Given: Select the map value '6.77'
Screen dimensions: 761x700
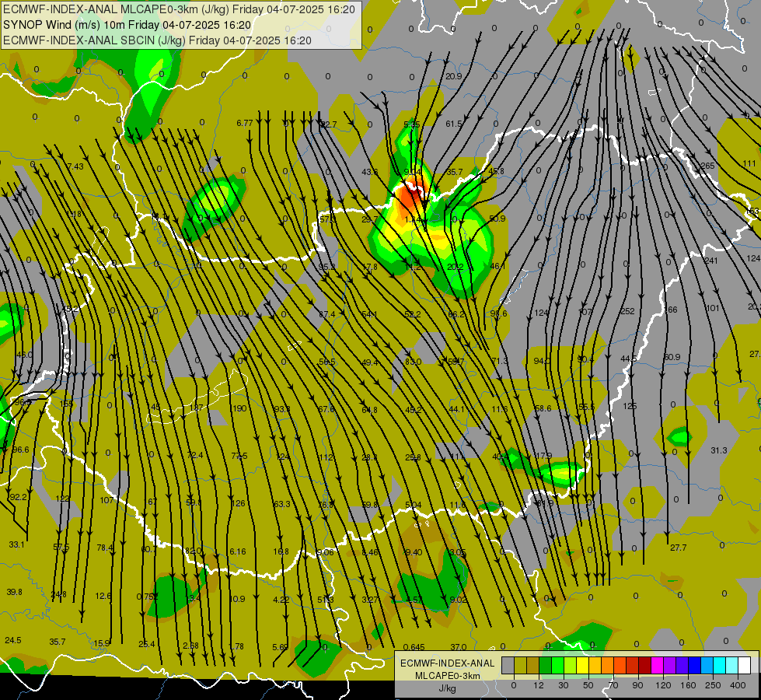Looking at the screenshot, I should tap(245, 123).
